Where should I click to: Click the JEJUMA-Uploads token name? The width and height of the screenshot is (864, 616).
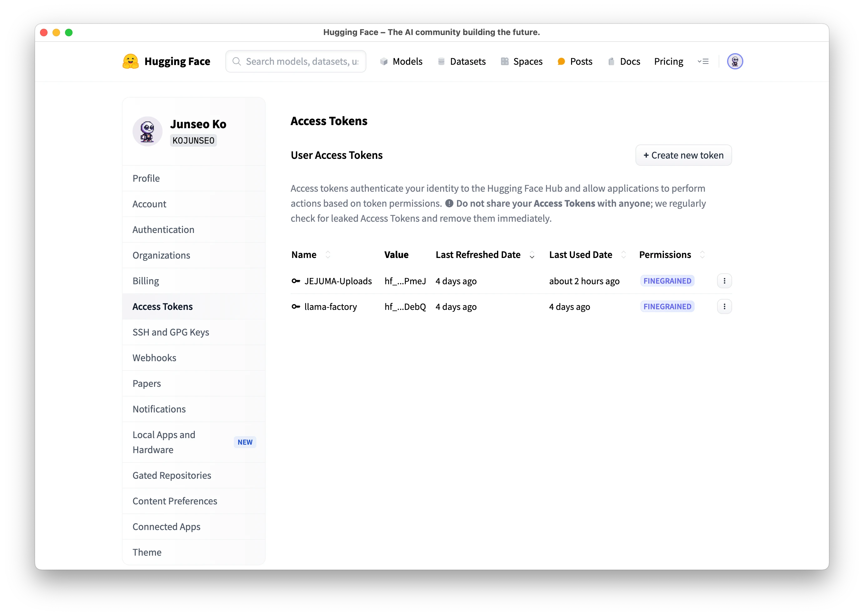click(338, 281)
